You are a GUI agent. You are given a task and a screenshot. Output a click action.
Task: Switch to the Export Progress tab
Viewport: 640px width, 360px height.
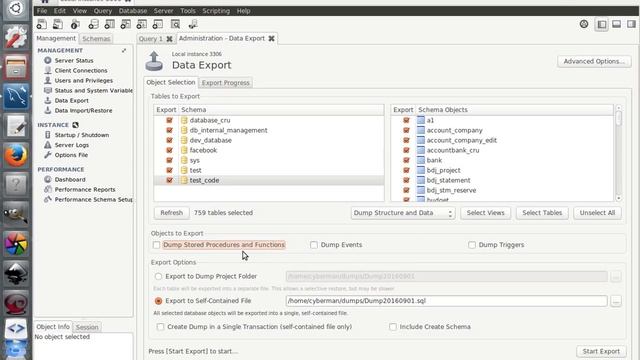[x=225, y=83]
